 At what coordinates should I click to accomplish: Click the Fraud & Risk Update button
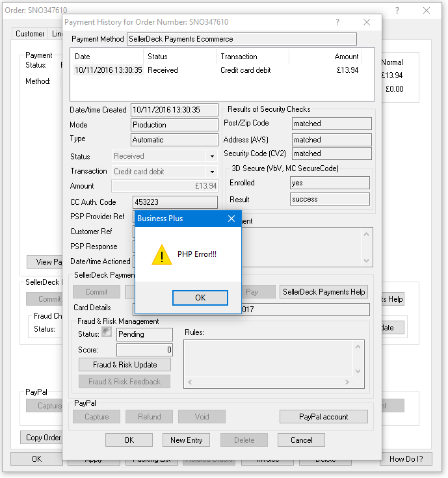click(125, 365)
